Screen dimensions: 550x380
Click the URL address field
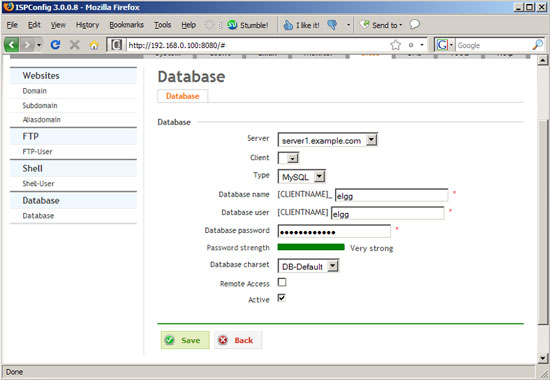[x=257, y=45]
